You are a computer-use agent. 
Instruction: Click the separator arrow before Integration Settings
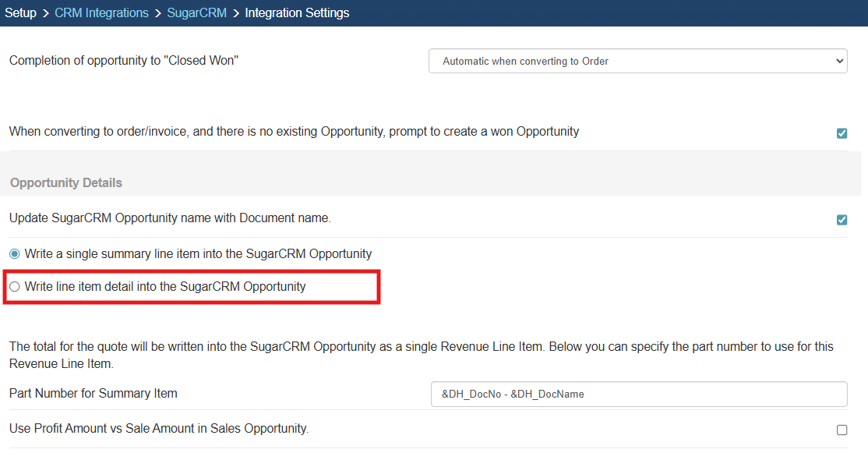[235, 13]
